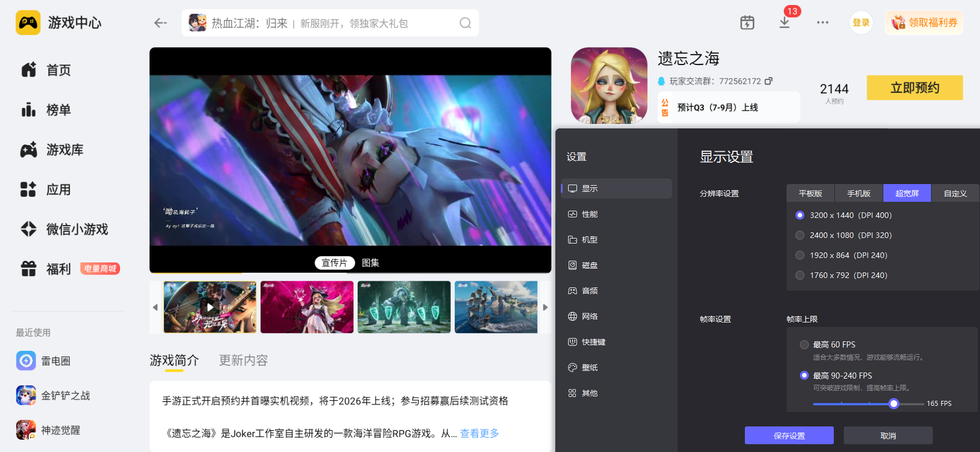Screen dimensions: 980x452
Task: Click the 立即预约 reserve button
Action: point(915,88)
